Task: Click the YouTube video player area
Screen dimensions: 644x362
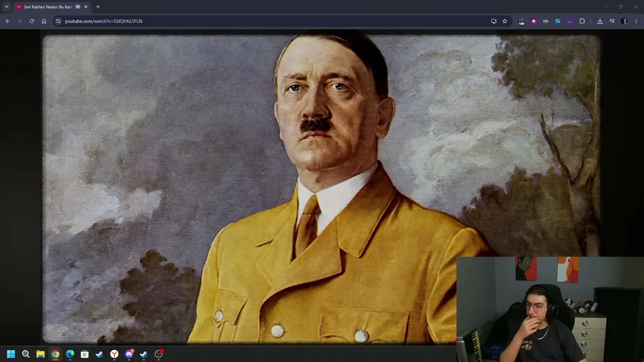Action: coord(322,189)
